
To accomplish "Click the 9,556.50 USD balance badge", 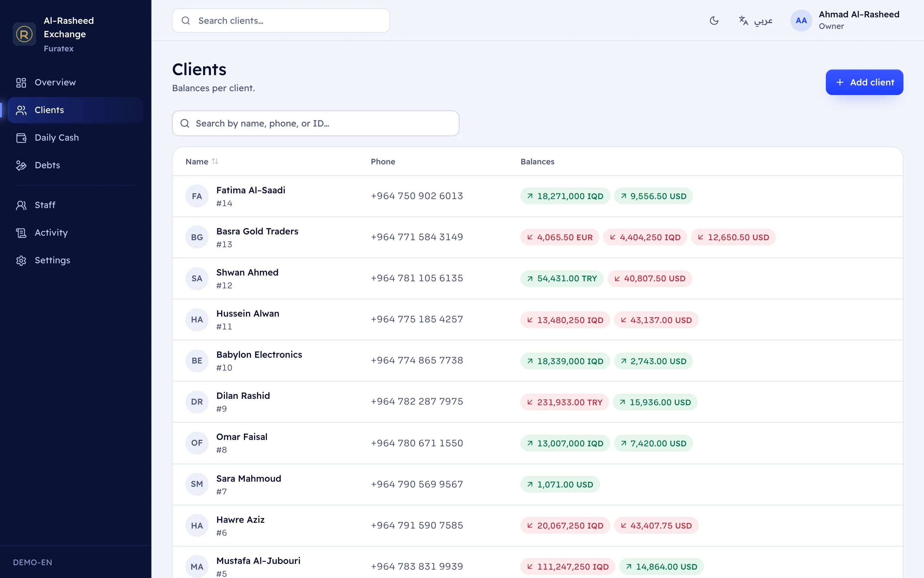I will [653, 196].
